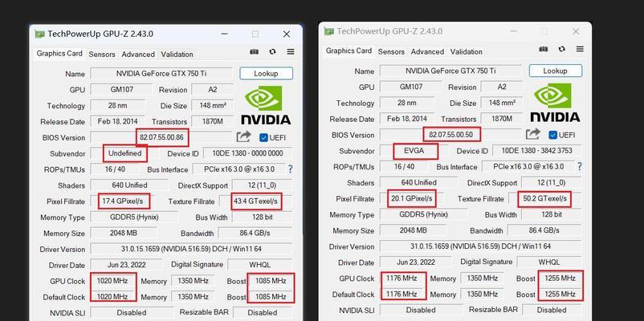Open Sensors tab in right window
The width and height of the screenshot is (644, 321).
click(x=391, y=51)
